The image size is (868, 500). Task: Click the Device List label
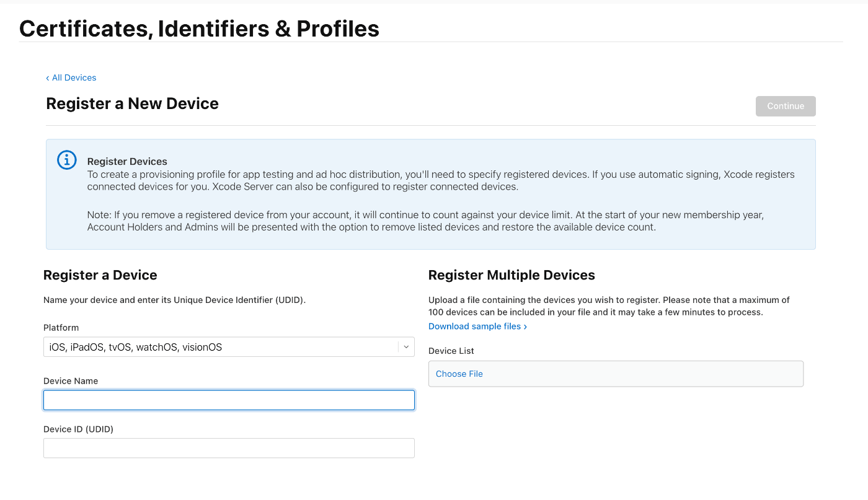[x=451, y=351]
